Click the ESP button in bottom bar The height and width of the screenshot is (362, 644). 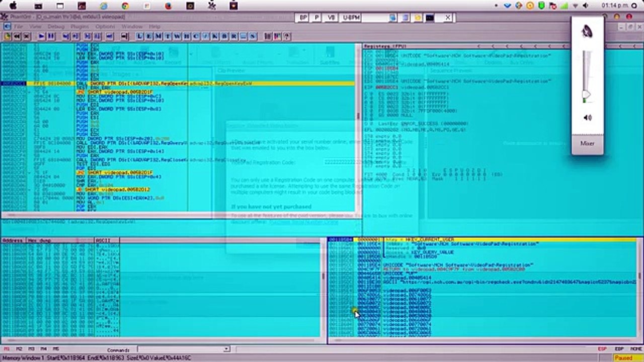(602, 349)
